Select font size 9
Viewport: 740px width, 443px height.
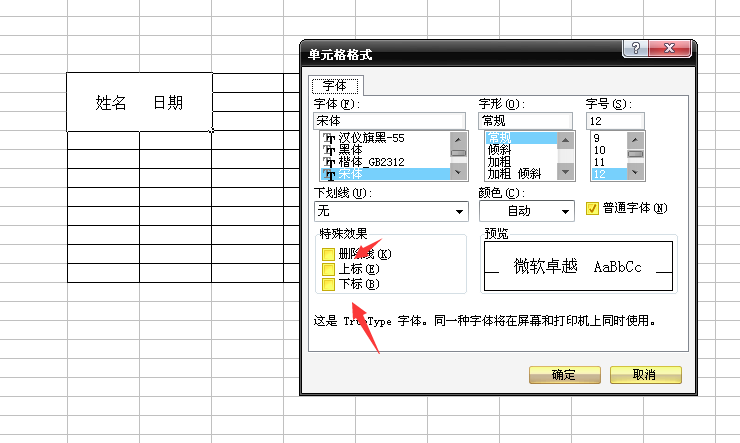[609, 138]
